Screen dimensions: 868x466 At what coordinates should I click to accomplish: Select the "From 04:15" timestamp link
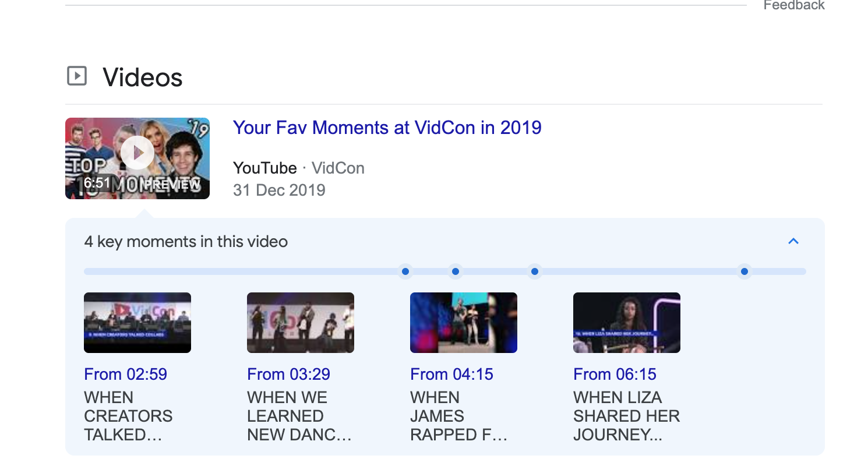tap(452, 374)
